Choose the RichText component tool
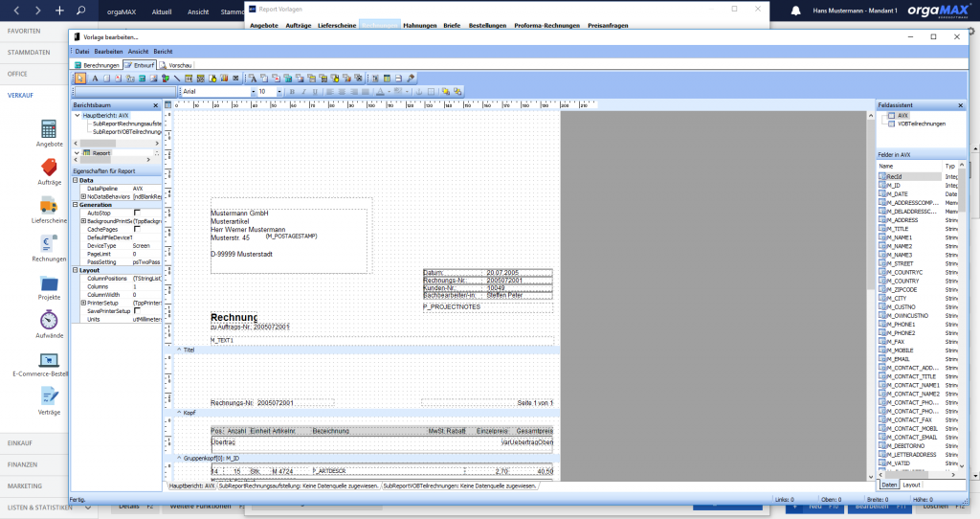The image size is (980, 519). tap(118, 79)
